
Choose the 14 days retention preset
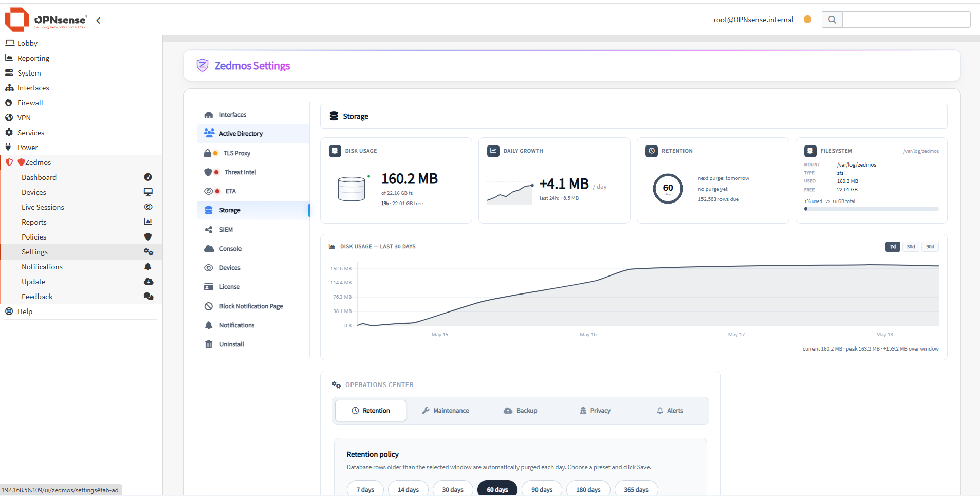408,489
